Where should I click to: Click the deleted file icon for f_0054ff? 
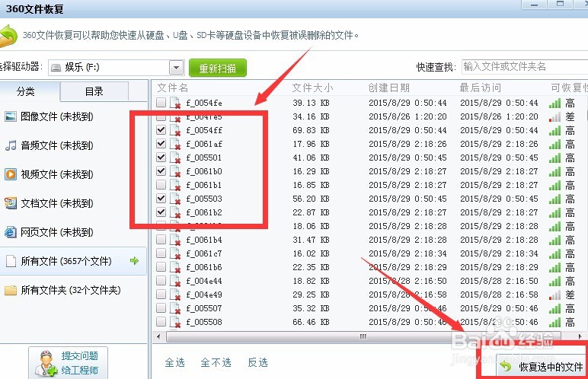click(x=175, y=130)
